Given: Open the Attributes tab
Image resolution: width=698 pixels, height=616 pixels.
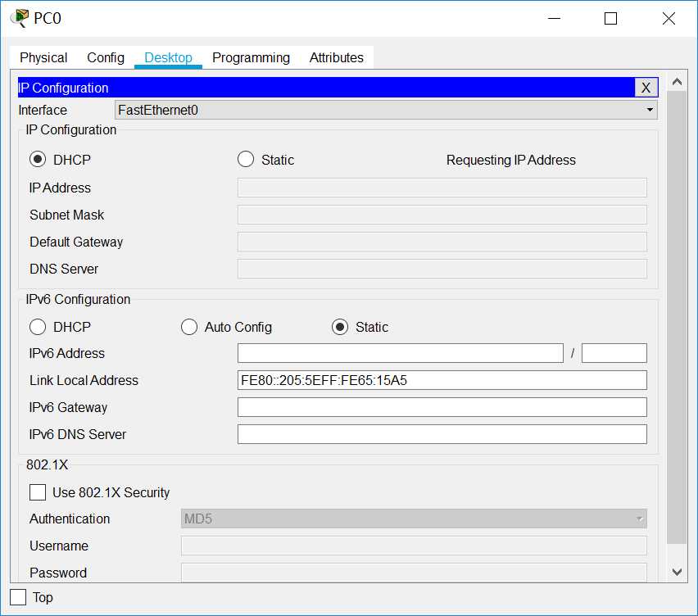Looking at the screenshot, I should (x=337, y=57).
